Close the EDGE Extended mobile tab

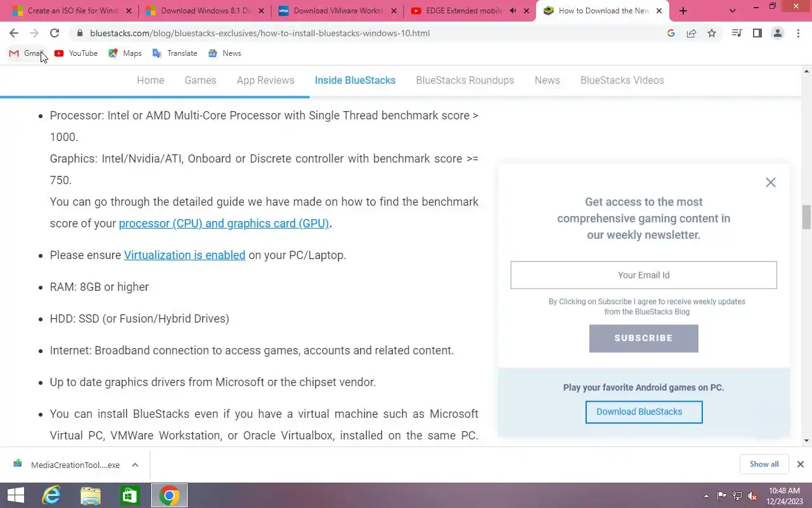pyautogui.click(x=527, y=11)
